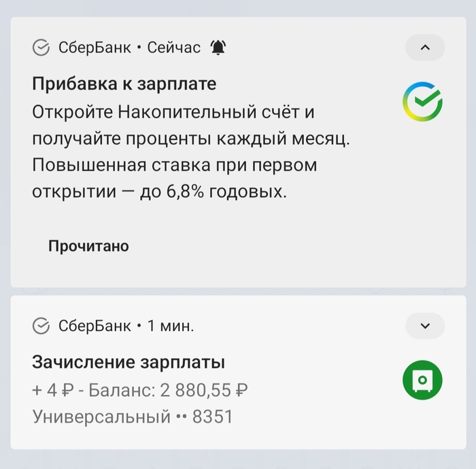Open the Зачисление зарплаты notification title
Screen dimensions: 476x469
point(129,362)
